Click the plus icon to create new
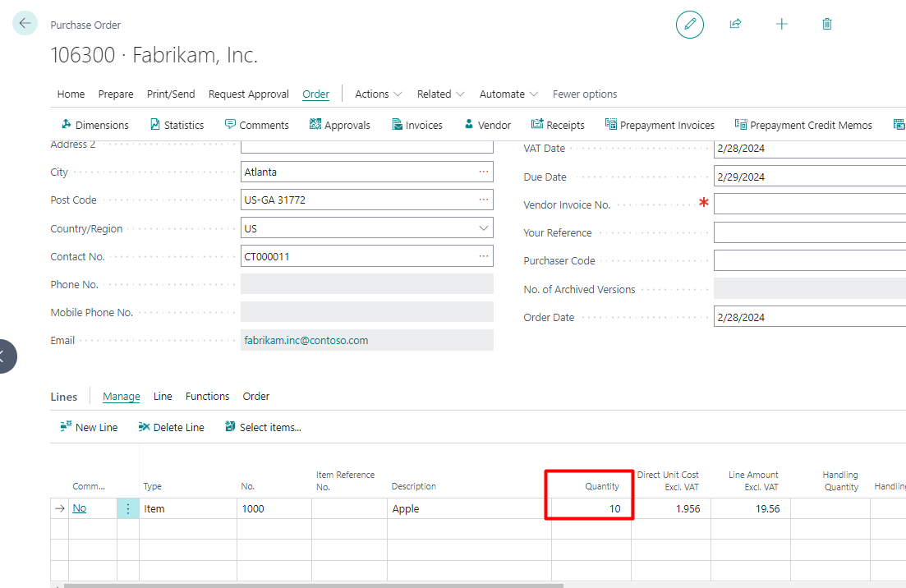The height and width of the screenshot is (588, 906). point(781,25)
